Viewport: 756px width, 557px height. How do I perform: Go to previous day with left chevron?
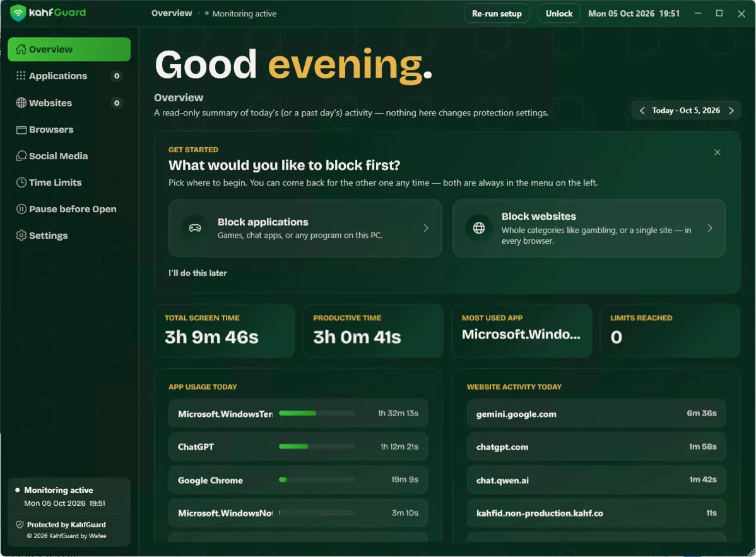tap(642, 111)
